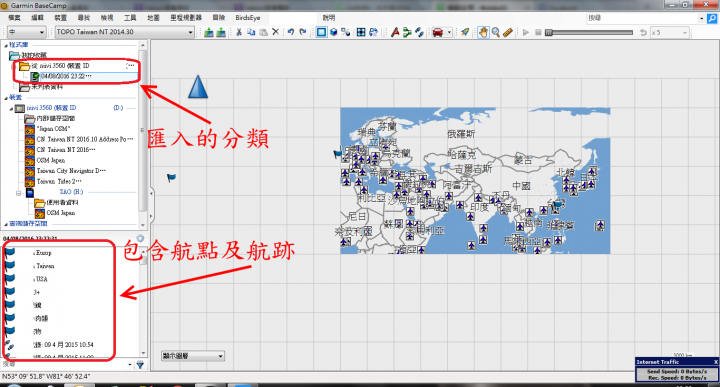The width and height of the screenshot is (720, 387).
Task: Click the playback play button
Action: 526,32
